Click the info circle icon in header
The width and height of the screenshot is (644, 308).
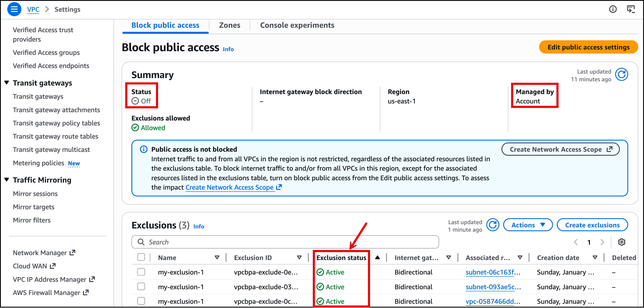613,9
